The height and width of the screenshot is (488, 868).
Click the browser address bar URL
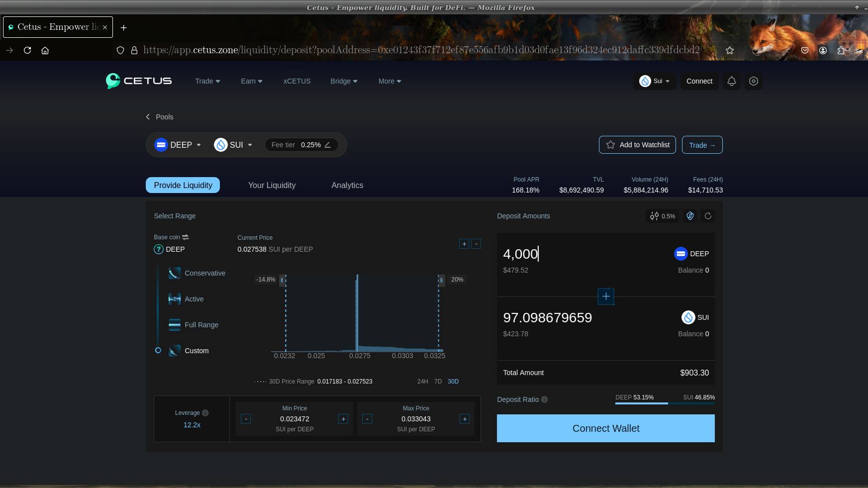click(421, 50)
